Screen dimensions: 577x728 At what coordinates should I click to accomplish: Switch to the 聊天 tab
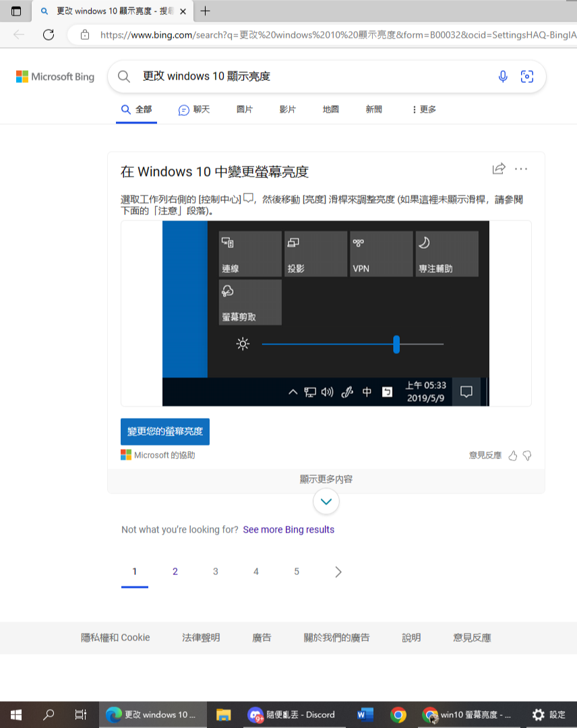pos(194,110)
